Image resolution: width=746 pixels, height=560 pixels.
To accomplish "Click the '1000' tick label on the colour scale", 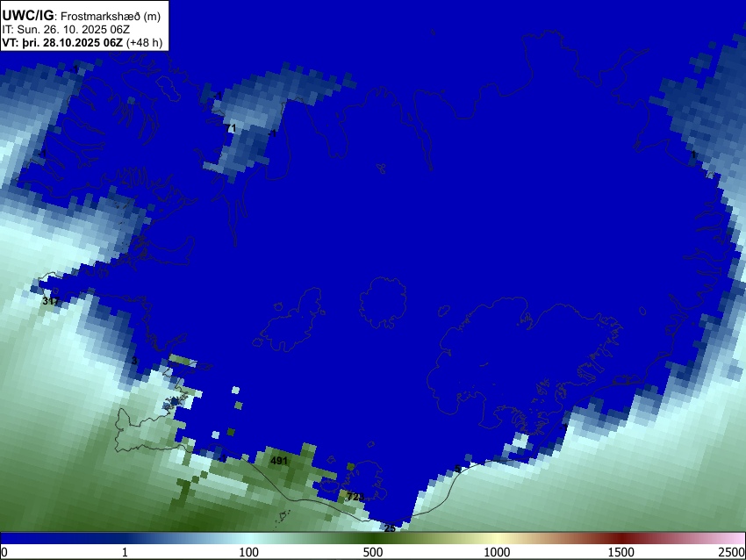I will [497, 552].
